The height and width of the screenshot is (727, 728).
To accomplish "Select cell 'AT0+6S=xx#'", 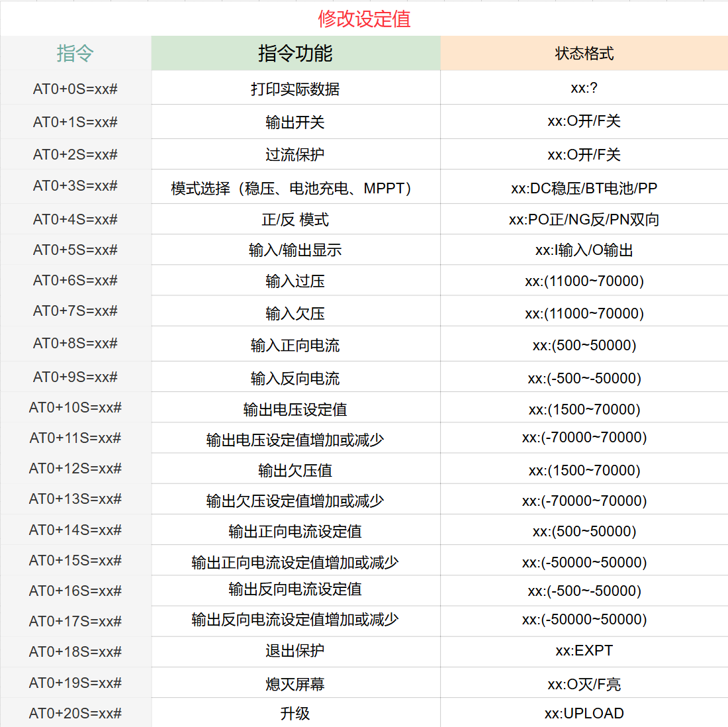I will tap(75, 281).
